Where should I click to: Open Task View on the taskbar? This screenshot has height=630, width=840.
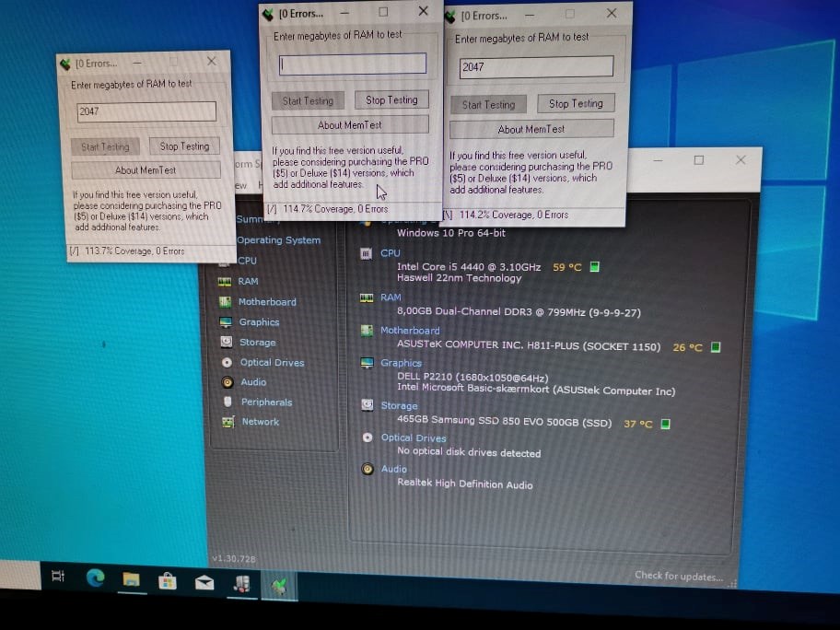pyautogui.click(x=58, y=576)
